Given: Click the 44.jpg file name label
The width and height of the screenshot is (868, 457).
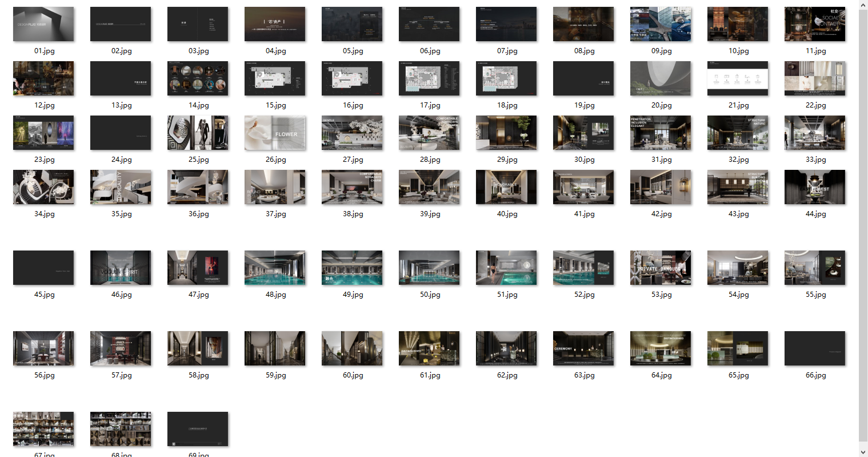Looking at the screenshot, I should (x=815, y=214).
